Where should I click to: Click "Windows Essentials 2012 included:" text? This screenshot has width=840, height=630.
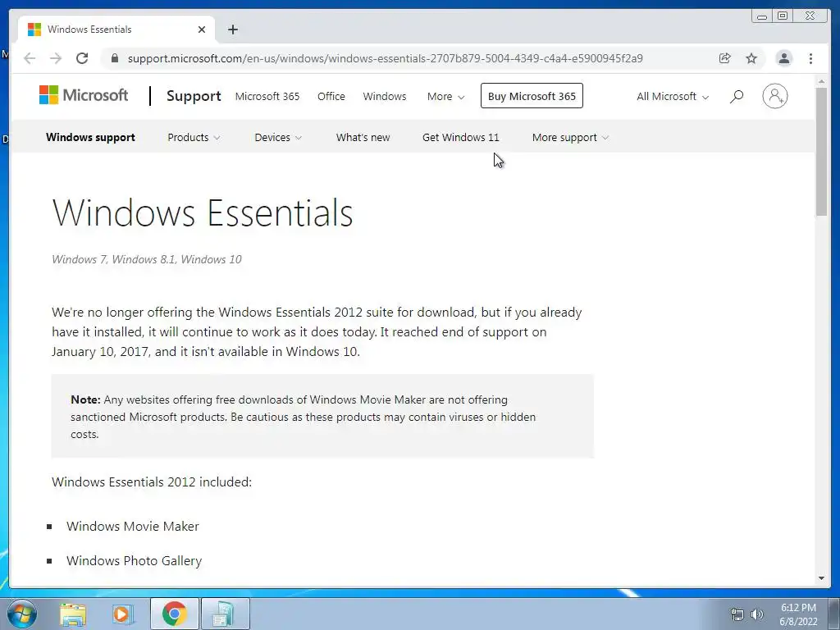tap(152, 482)
